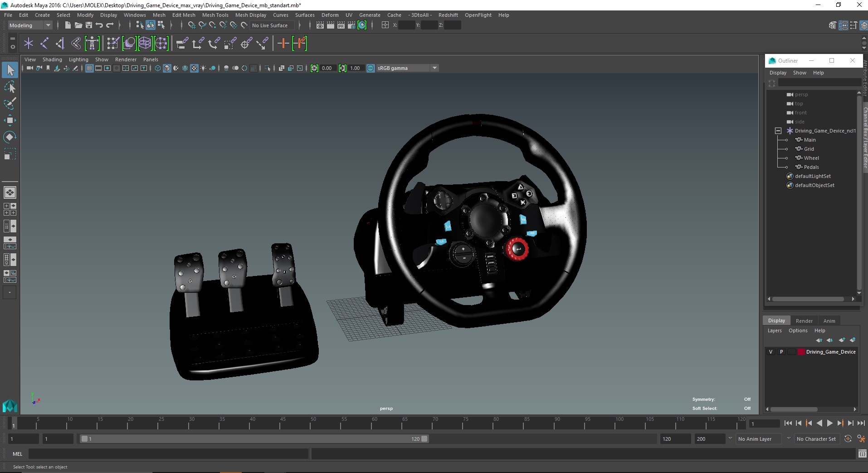Open the Render View window icon
This screenshot has height=473, width=868.
[320, 25]
